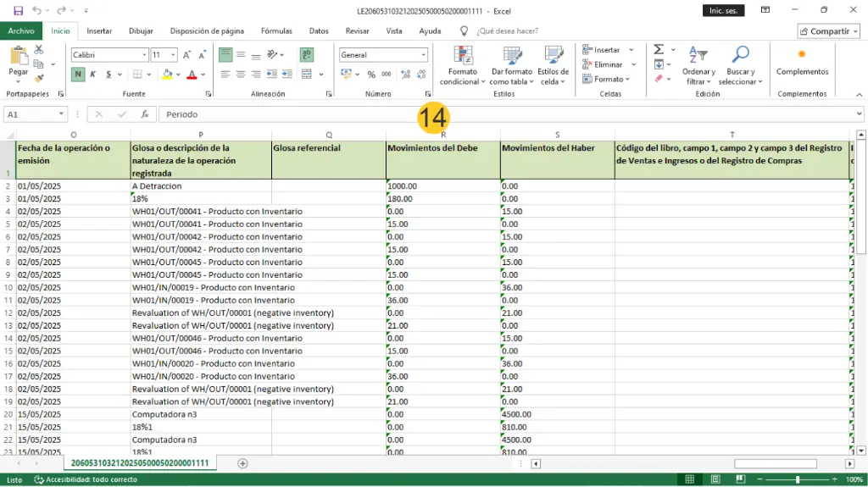The image size is (868, 487).
Task: Toggle italic (K) formatting
Action: tap(92, 75)
